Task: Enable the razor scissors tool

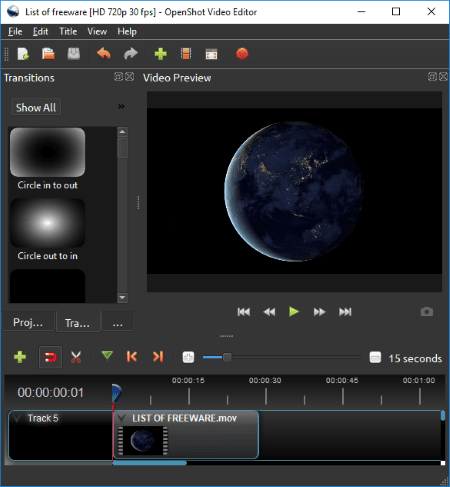Action: (x=76, y=357)
